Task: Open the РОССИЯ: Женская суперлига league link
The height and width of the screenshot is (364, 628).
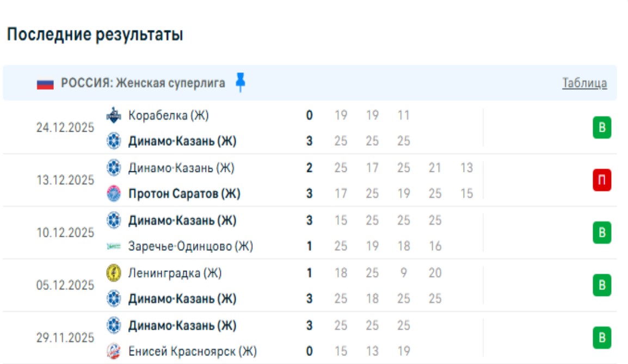Action: 143,83
